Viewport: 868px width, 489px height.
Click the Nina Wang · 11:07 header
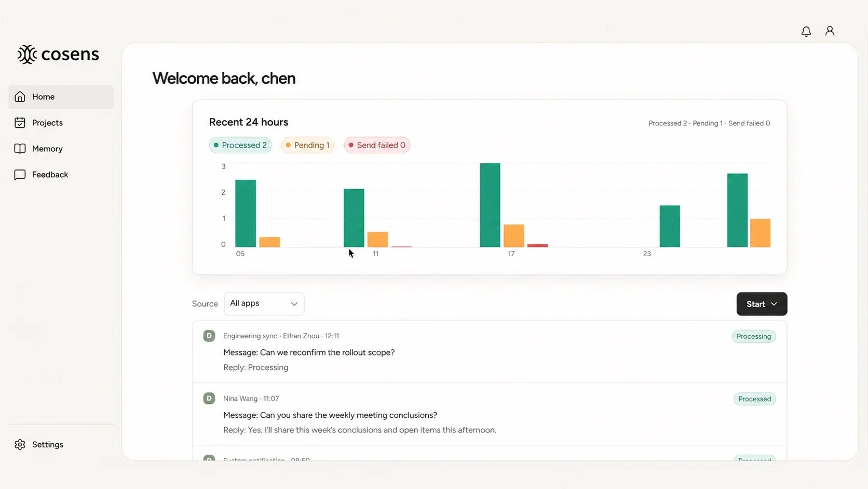coord(251,399)
